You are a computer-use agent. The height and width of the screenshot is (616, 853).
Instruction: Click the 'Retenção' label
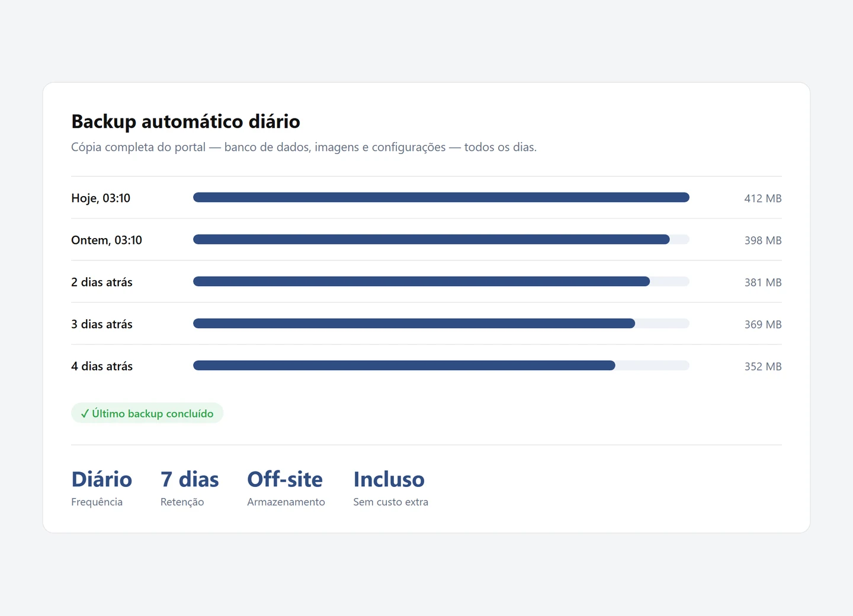[x=182, y=502]
